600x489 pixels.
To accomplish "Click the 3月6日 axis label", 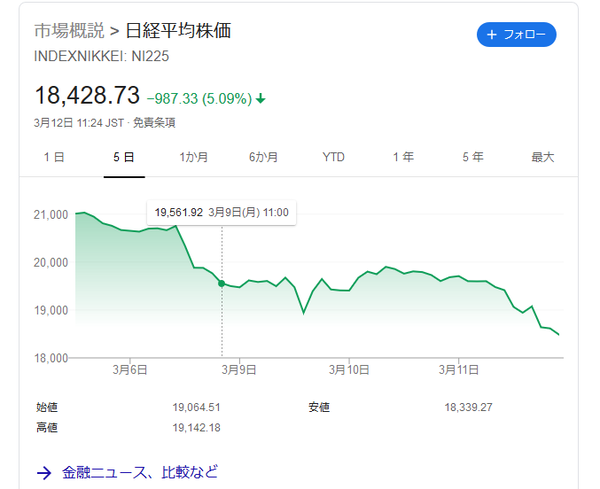I will tap(130, 370).
